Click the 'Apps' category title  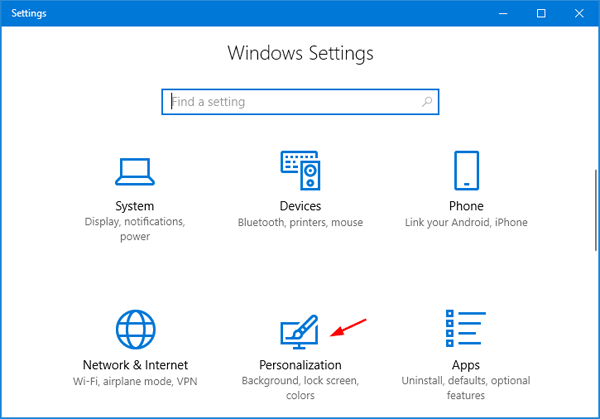pyautogui.click(x=466, y=365)
